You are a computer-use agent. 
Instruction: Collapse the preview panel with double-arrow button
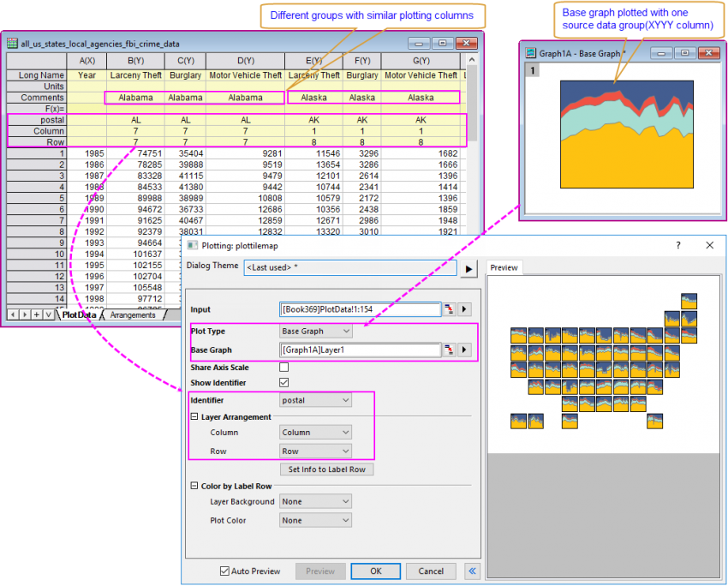(473, 571)
